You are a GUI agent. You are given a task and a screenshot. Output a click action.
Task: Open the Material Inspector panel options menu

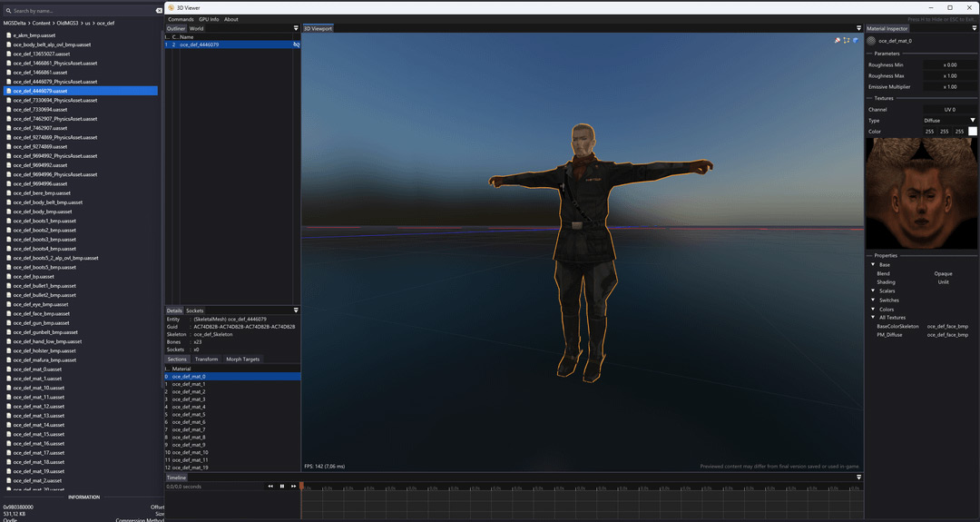click(x=974, y=28)
